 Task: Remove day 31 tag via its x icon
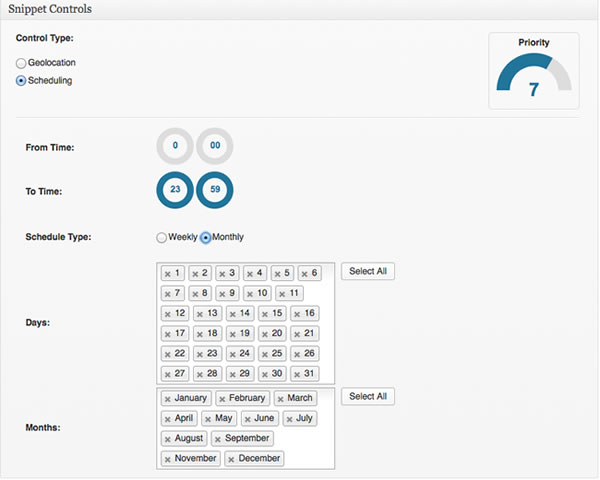pyautogui.click(x=297, y=374)
